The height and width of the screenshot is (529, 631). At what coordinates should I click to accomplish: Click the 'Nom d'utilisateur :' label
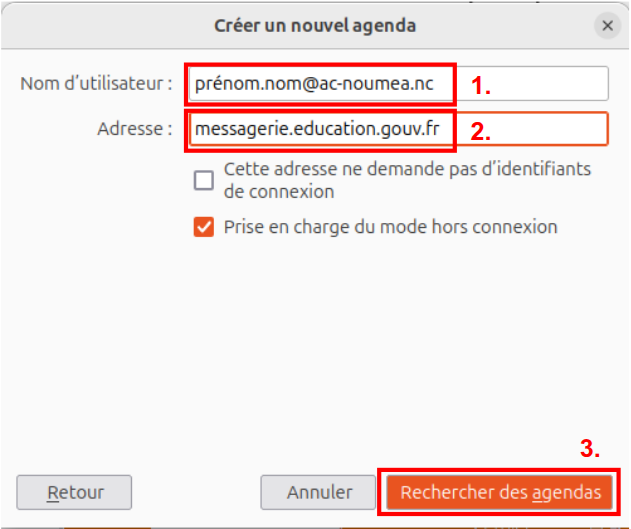(x=97, y=83)
